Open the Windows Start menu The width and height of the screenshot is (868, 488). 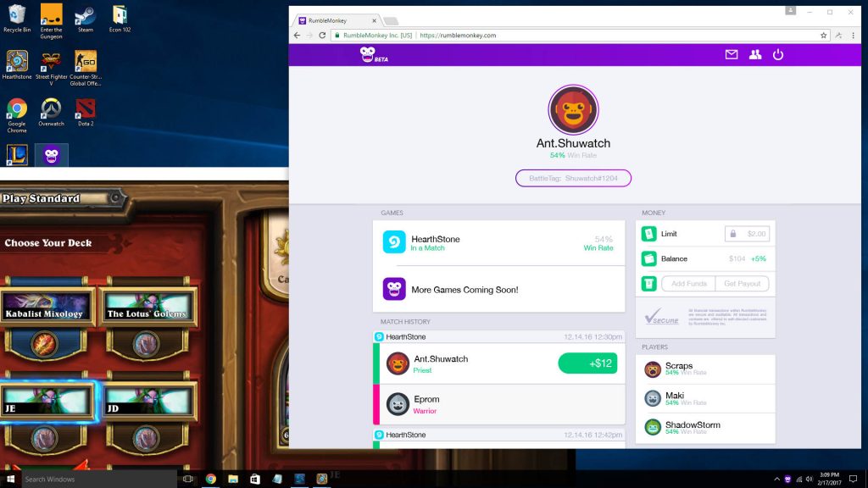click(10, 479)
